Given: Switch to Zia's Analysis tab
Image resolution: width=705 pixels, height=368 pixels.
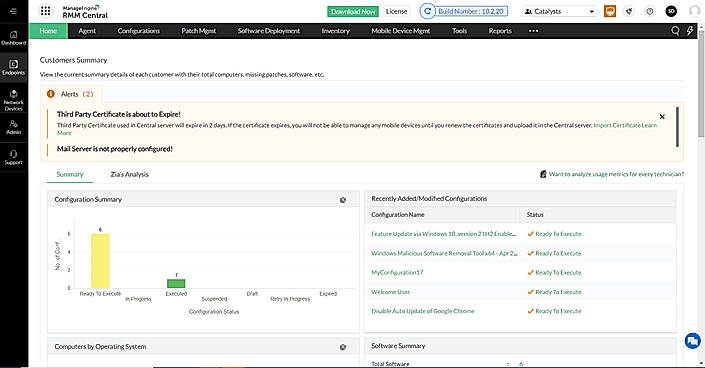Looking at the screenshot, I should [129, 175].
